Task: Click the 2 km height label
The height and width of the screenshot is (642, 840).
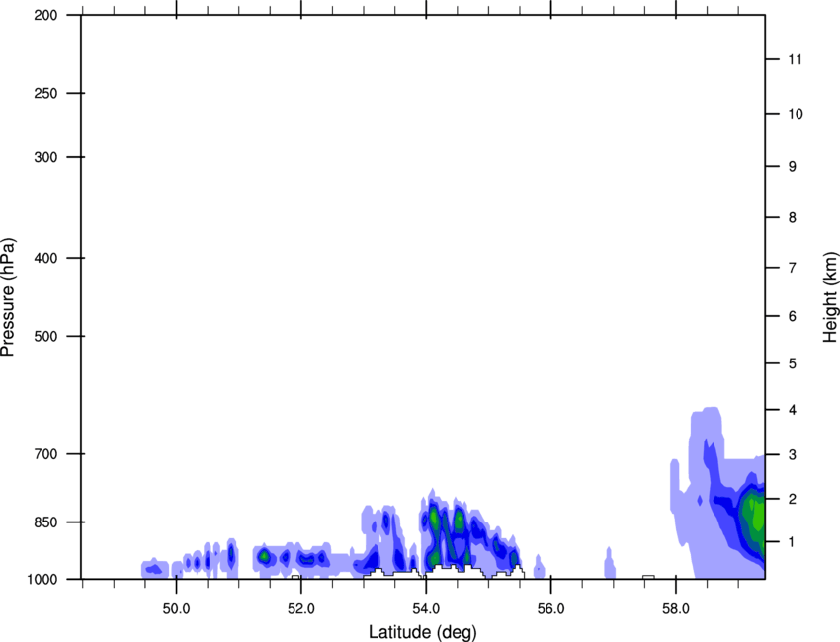Action: 793,499
